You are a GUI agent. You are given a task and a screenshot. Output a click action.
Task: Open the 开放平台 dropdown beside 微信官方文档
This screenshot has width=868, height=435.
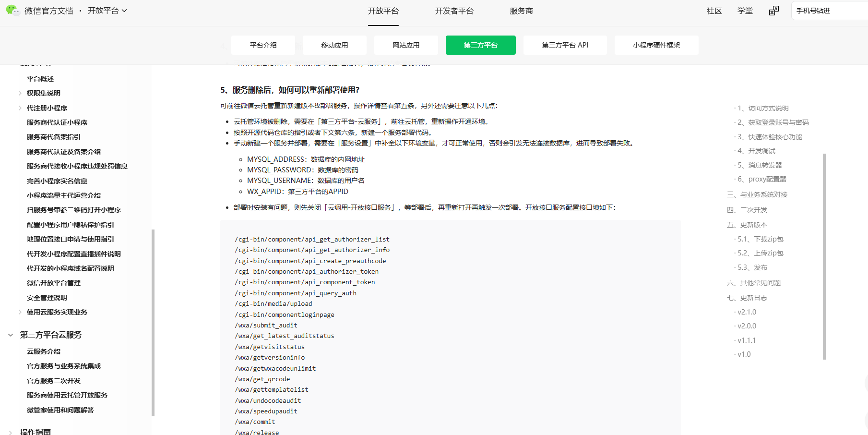pos(107,11)
